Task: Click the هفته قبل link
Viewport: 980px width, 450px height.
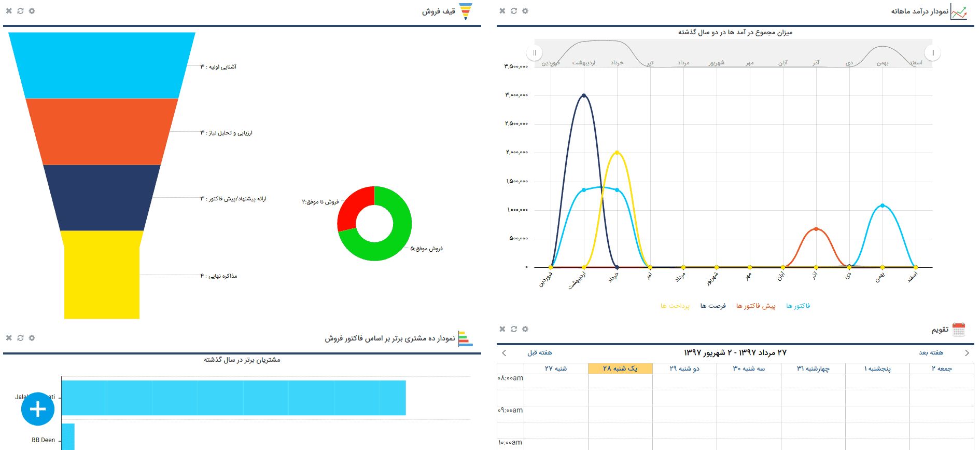Action: (x=540, y=353)
